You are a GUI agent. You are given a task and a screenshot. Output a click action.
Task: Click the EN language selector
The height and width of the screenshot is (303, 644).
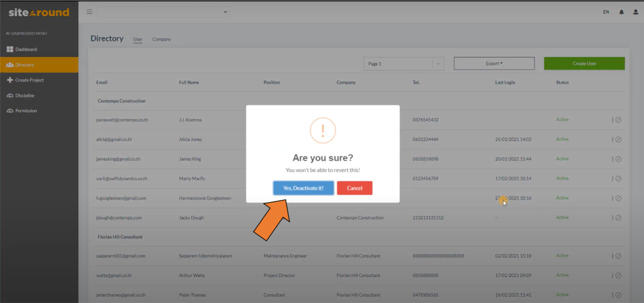(606, 12)
